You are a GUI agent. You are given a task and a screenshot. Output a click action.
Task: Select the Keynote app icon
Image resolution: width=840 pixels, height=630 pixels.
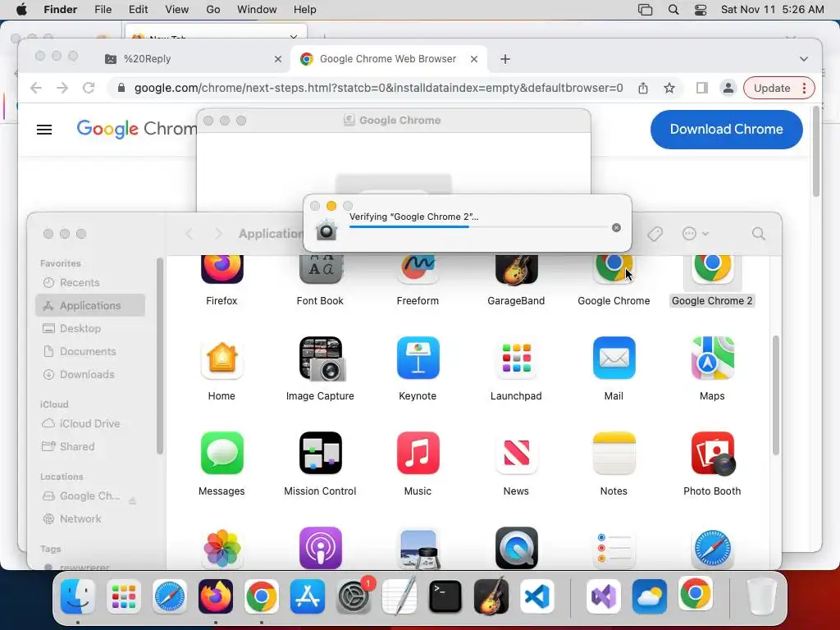tap(418, 358)
